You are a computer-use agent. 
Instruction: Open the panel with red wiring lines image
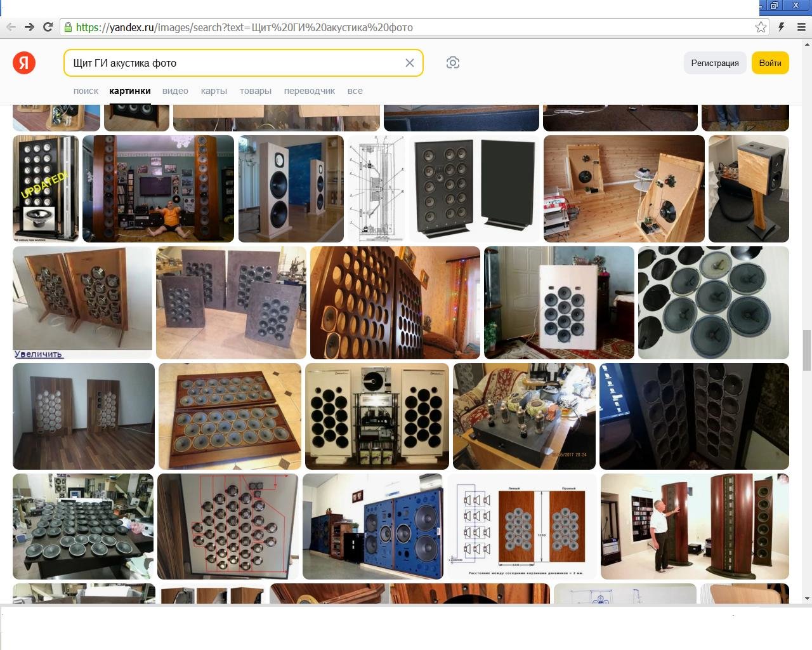click(x=228, y=526)
